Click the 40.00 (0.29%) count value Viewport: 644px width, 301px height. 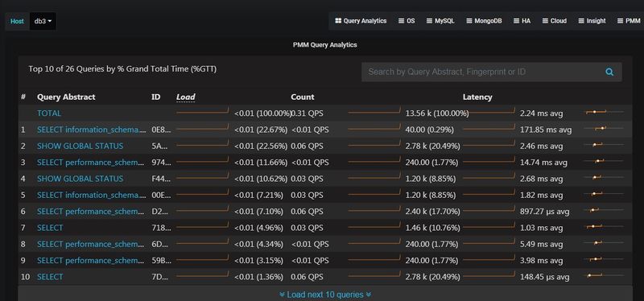click(430, 130)
